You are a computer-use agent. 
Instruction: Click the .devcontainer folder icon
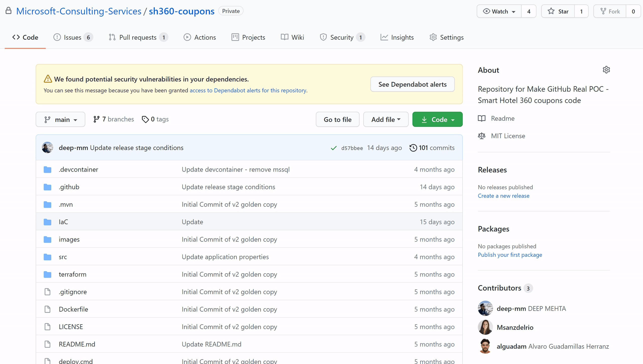[47, 169]
